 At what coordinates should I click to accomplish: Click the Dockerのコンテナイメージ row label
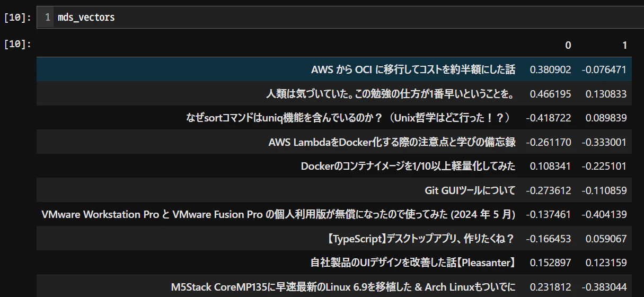click(408, 166)
